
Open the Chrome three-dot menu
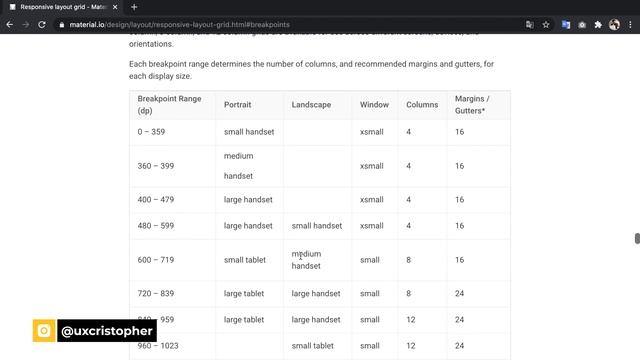(630, 24)
